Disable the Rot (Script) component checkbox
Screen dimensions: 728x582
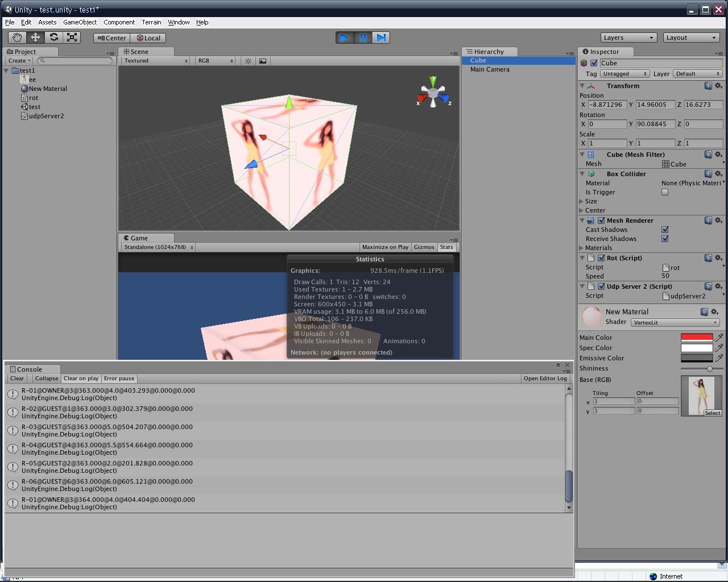coord(601,257)
